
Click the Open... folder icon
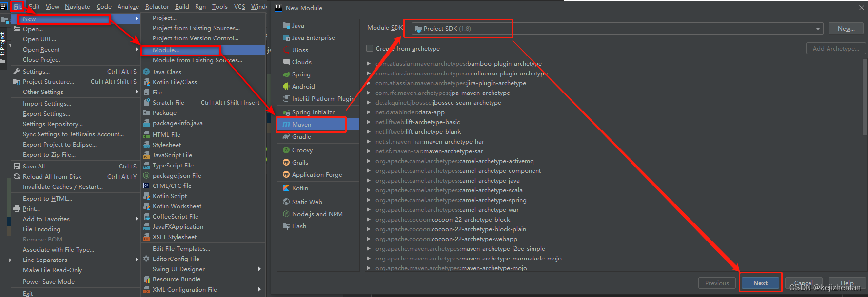point(17,29)
